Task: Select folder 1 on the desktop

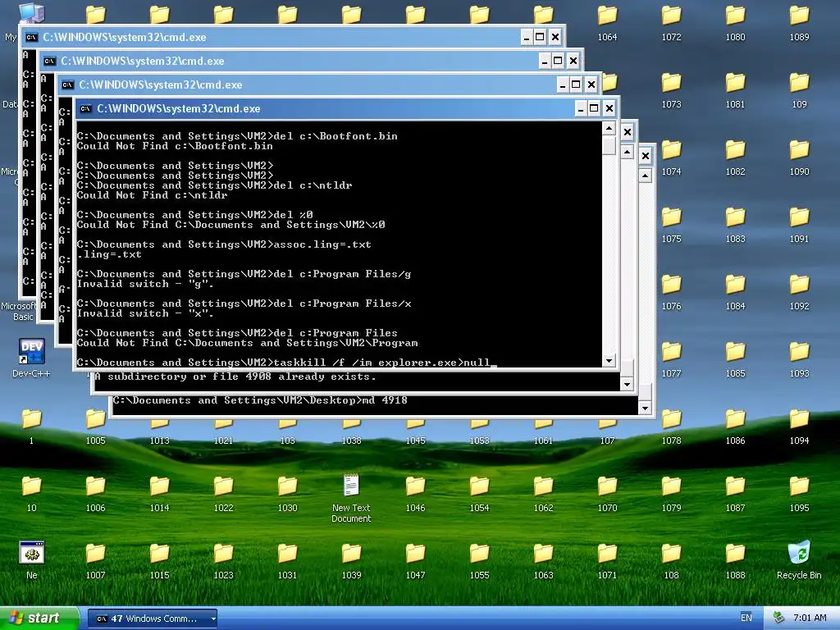Action: [32, 426]
